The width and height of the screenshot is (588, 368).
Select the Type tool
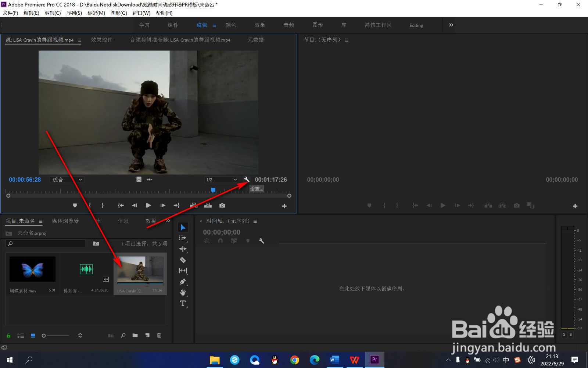tap(183, 303)
